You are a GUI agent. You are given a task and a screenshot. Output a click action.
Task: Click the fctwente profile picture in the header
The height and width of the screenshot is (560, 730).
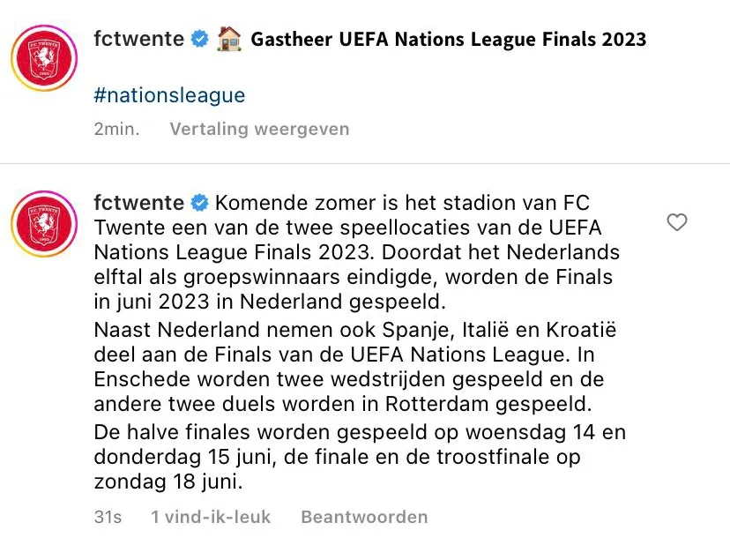pos(43,51)
